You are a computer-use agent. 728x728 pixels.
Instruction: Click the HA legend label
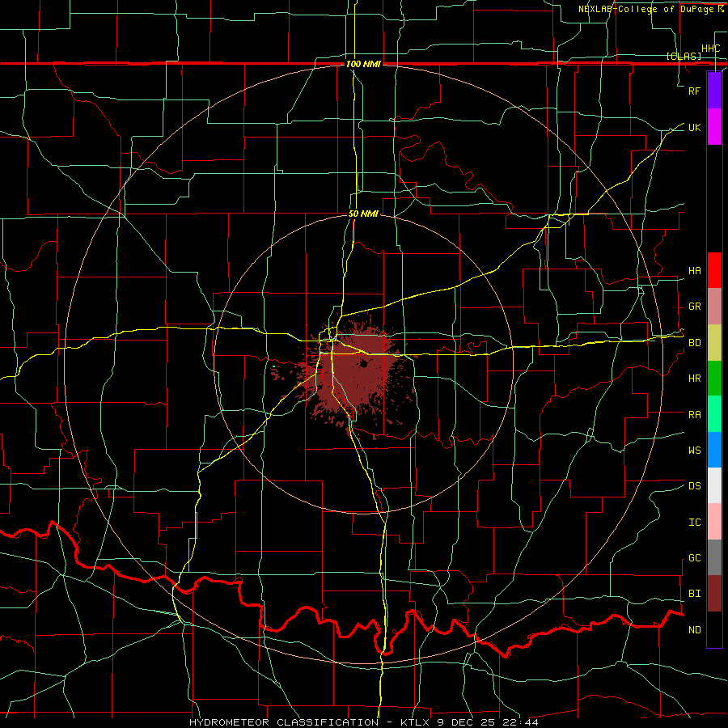(x=694, y=271)
